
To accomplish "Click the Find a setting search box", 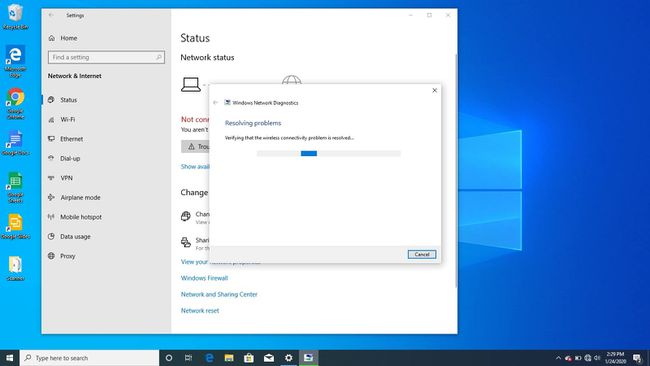I will [106, 57].
